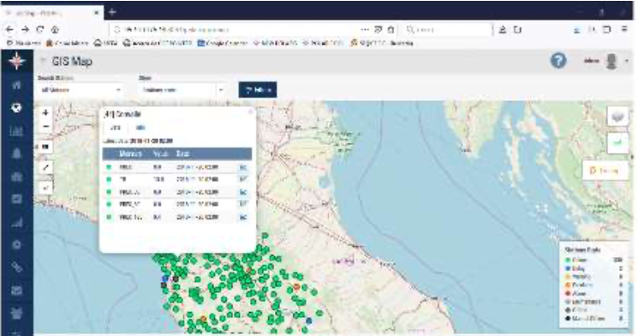Open the user account dropdown arrow
The height and width of the screenshot is (336, 644).
point(627,61)
